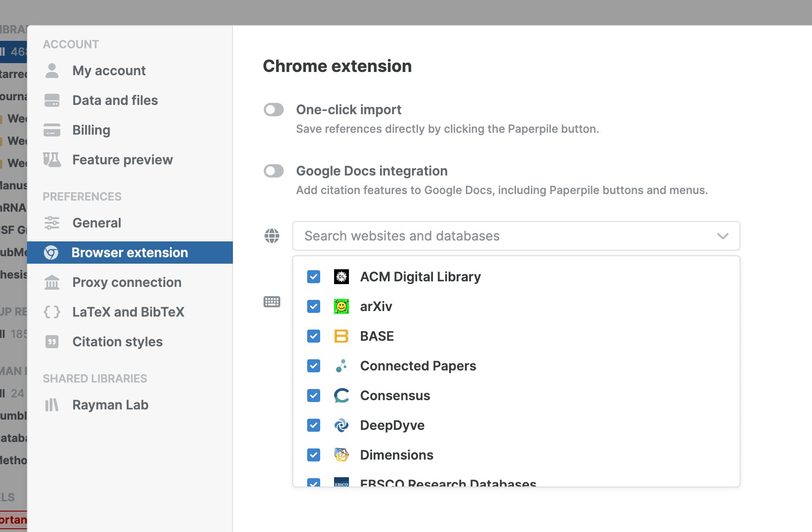Image resolution: width=812 pixels, height=532 pixels.
Task: Click the keyboard shortcuts icon
Action: pos(272,302)
